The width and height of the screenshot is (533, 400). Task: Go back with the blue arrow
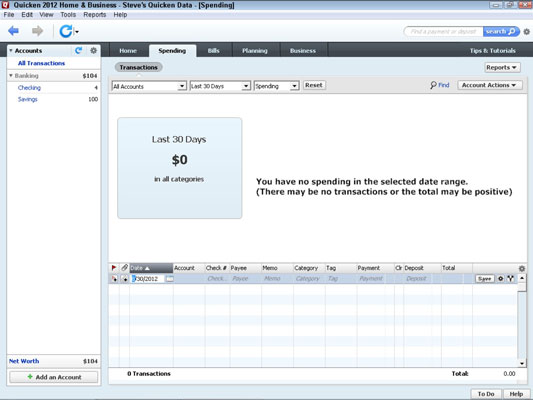click(13, 31)
